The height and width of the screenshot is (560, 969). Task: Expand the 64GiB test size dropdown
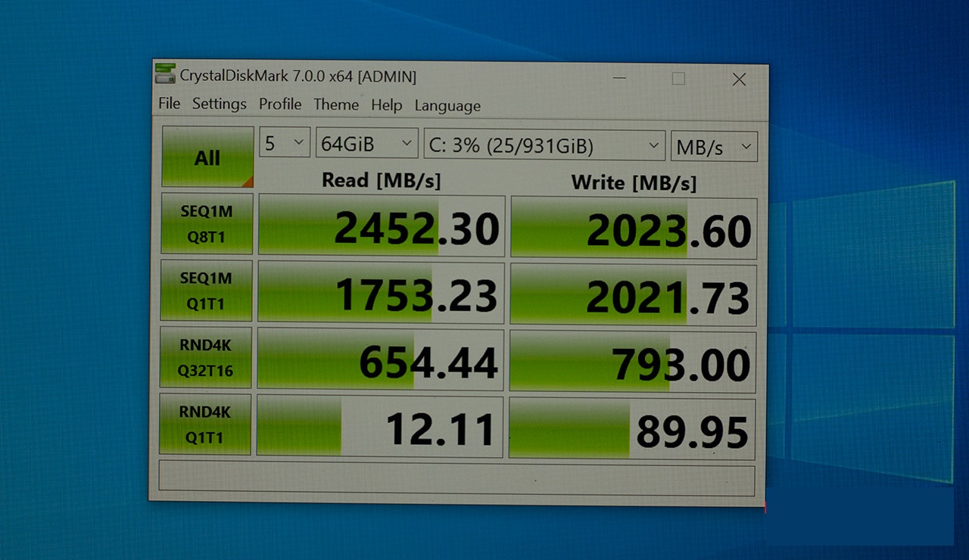[366, 143]
